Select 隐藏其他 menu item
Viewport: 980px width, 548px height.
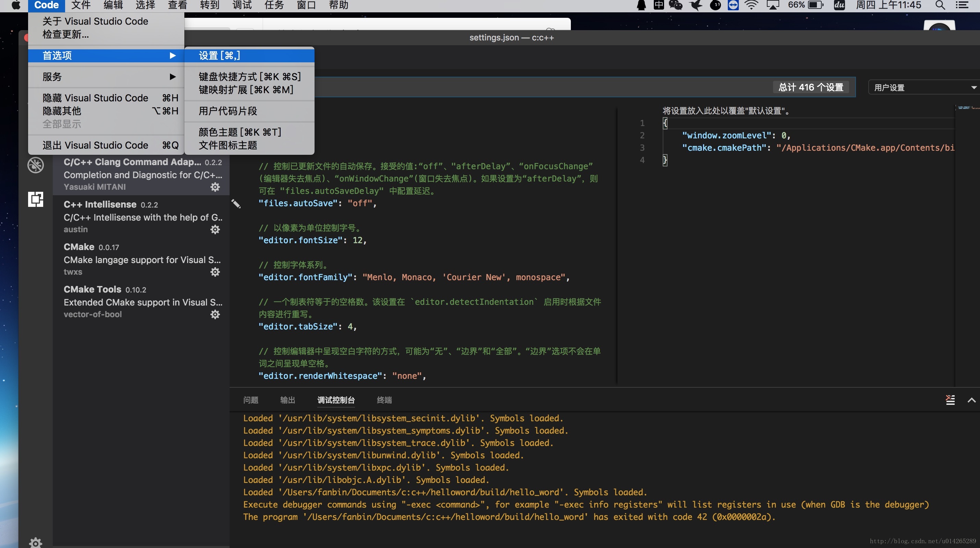coord(106,111)
